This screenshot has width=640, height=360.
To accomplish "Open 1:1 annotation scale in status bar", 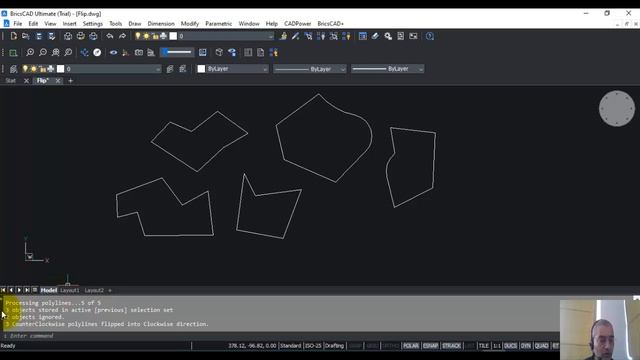I will (x=497, y=346).
